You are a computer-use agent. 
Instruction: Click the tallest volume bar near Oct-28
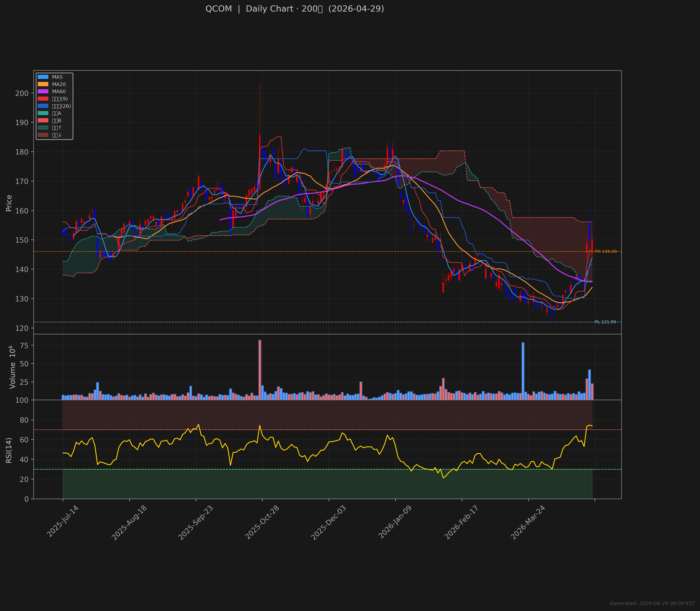pyautogui.click(x=260, y=370)
